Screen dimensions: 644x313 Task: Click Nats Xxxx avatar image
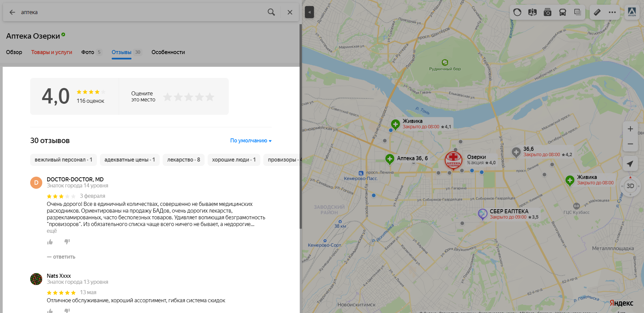click(36, 279)
